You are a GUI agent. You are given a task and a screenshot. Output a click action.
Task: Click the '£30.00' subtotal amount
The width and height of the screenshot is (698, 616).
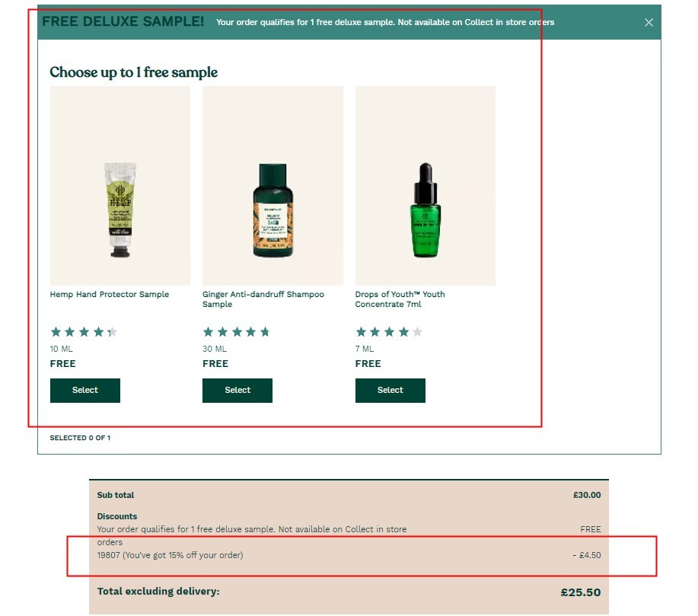pos(587,495)
